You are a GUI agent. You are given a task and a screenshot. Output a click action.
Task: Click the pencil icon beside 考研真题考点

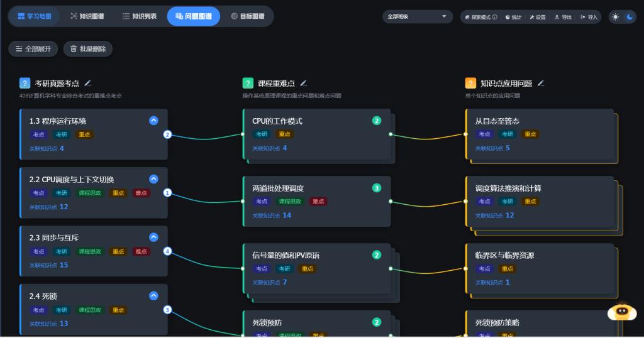88,83
